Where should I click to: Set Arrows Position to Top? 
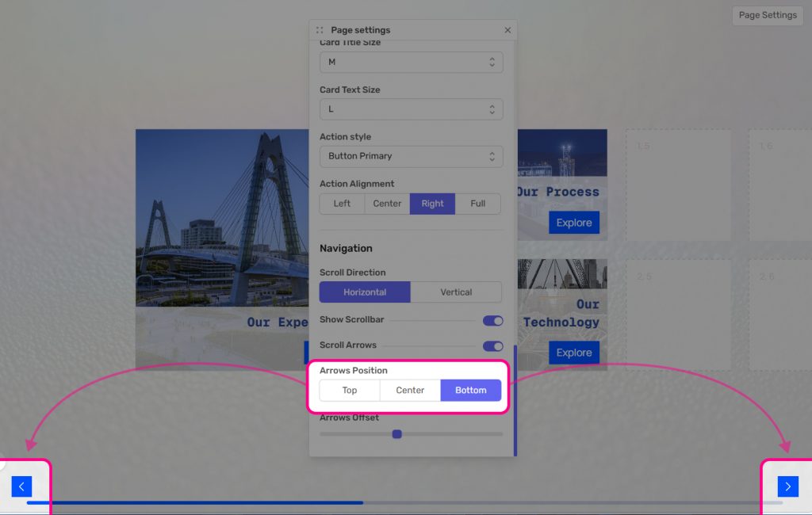click(350, 391)
